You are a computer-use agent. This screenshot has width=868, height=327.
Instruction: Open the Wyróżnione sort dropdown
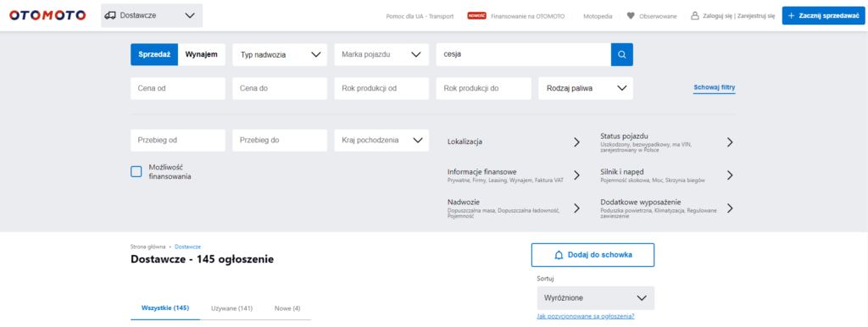coord(596,298)
